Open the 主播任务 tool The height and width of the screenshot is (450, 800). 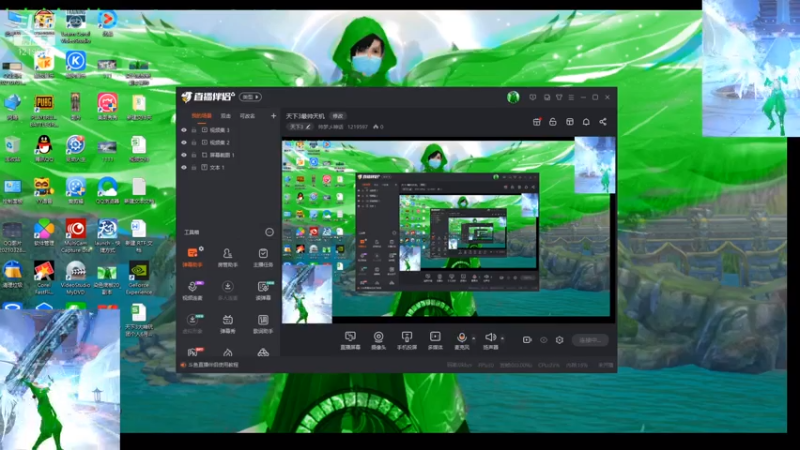pos(263,258)
